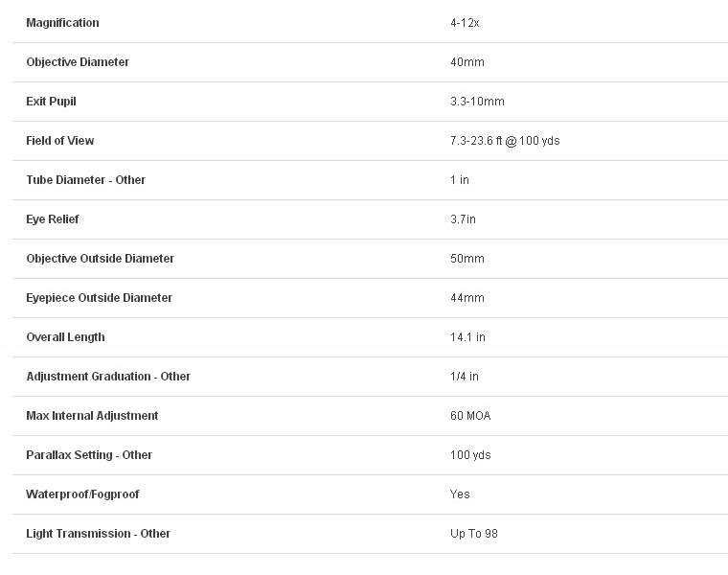Click the Light Transmission - Other label
The height and width of the screenshot is (575, 728).
98,534
